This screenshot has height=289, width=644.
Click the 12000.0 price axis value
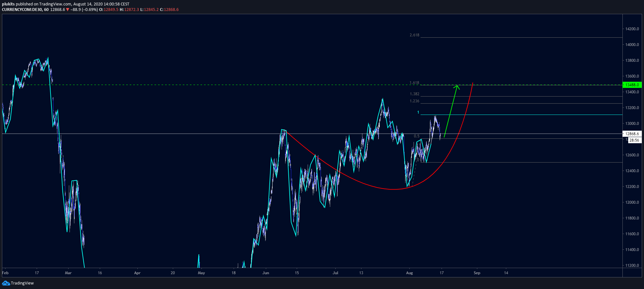click(632, 202)
